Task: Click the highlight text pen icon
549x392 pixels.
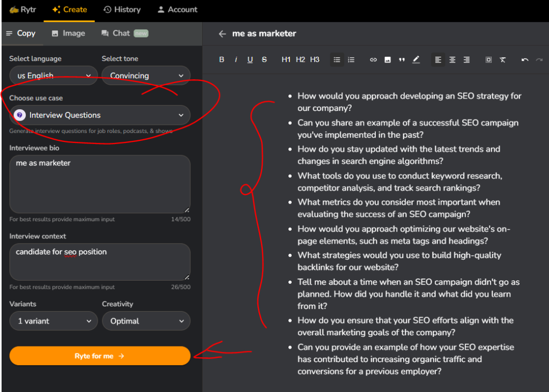Action: point(416,59)
